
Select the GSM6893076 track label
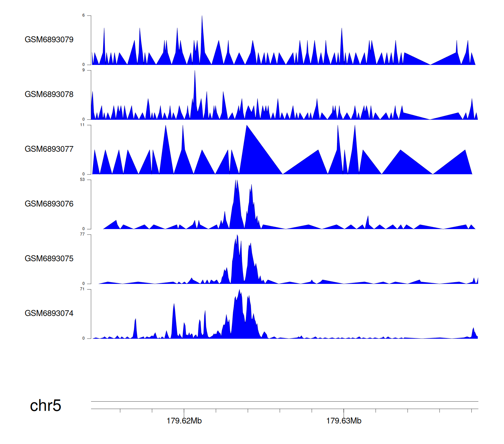tap(49, 204)
